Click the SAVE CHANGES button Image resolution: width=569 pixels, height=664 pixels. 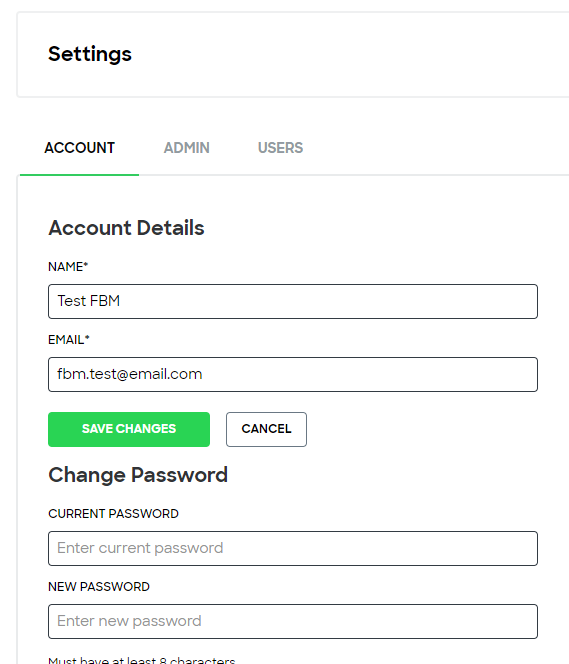pos(129,429)
